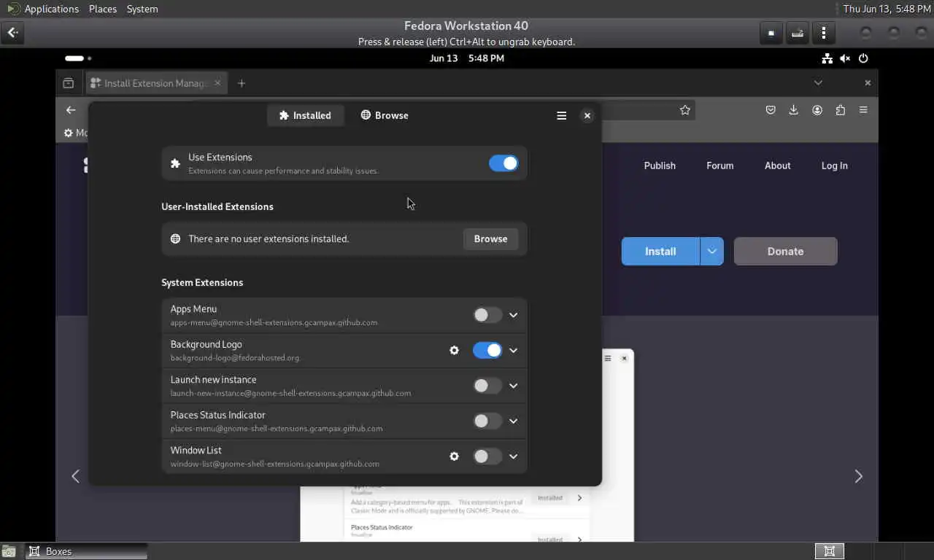The height and width of the screenshot is (560, 934).
Task: Open the Log In link
Action: pos(834,166)
